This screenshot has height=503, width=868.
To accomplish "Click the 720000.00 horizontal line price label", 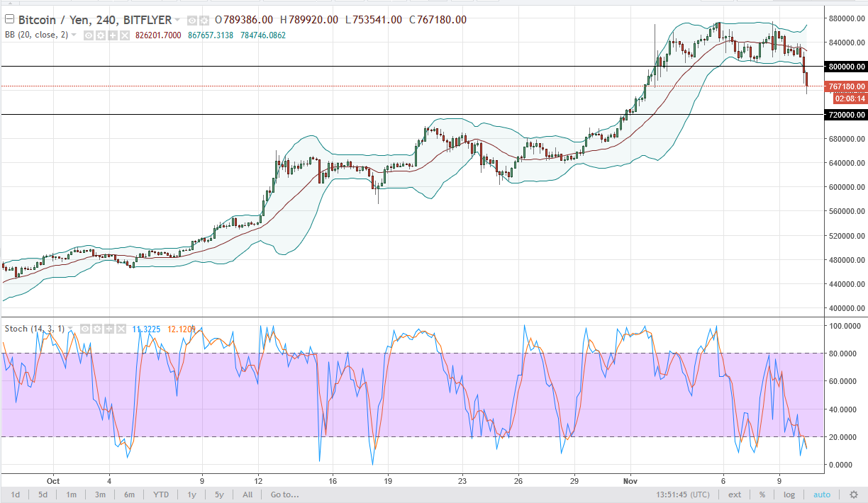I will [846, 114].
